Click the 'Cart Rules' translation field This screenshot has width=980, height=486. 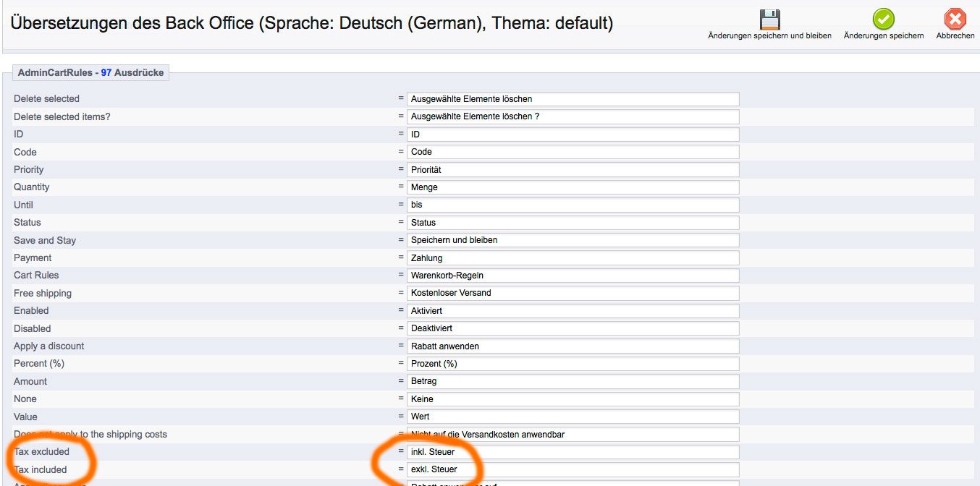click(x=573, y=276)
